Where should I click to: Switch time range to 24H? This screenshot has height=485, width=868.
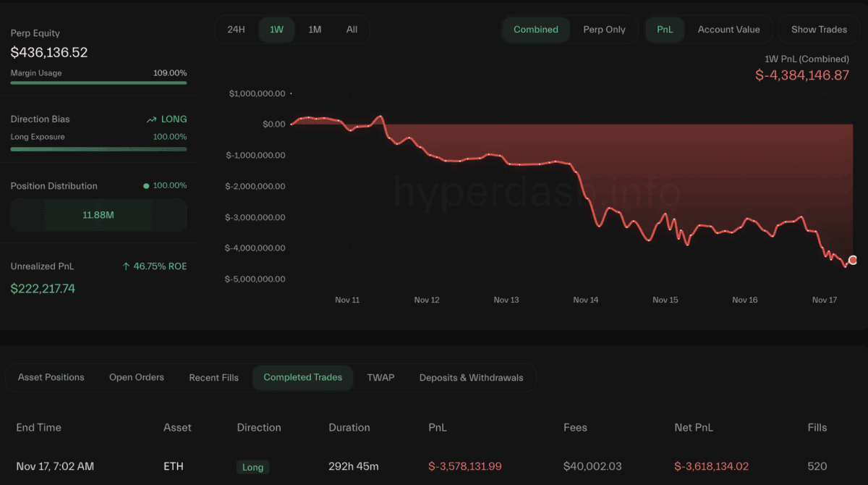(x=236, y=30)
